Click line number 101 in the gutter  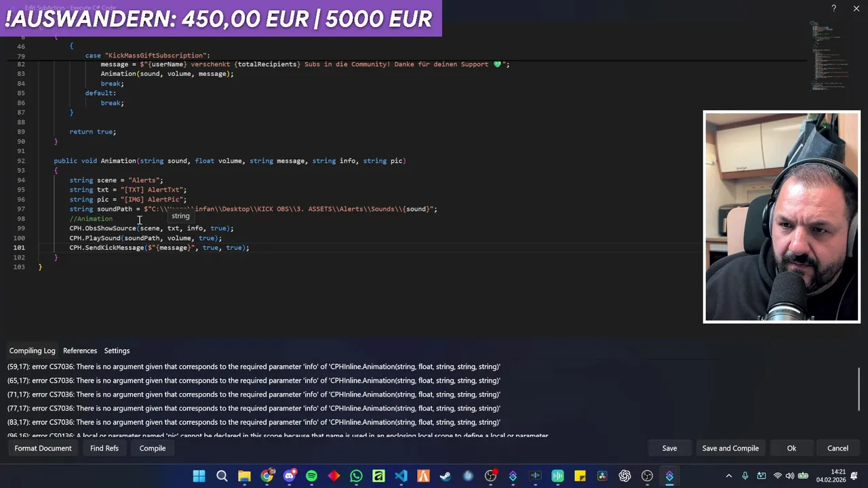click(x=19, y=247)
